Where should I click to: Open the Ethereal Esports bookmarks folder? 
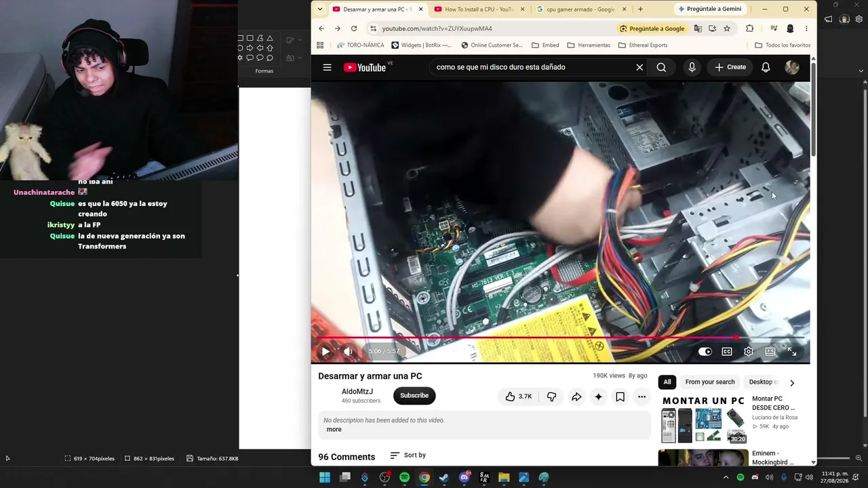click(643, 45)
